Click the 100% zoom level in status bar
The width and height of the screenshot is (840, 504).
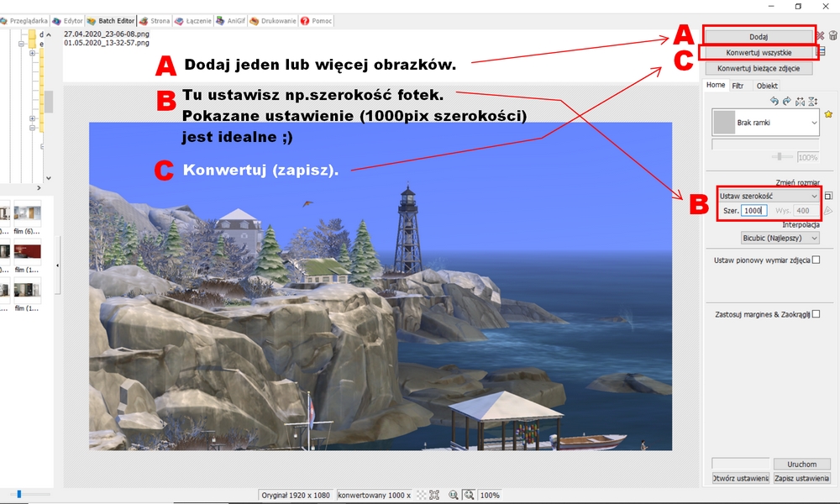(490, 495)
